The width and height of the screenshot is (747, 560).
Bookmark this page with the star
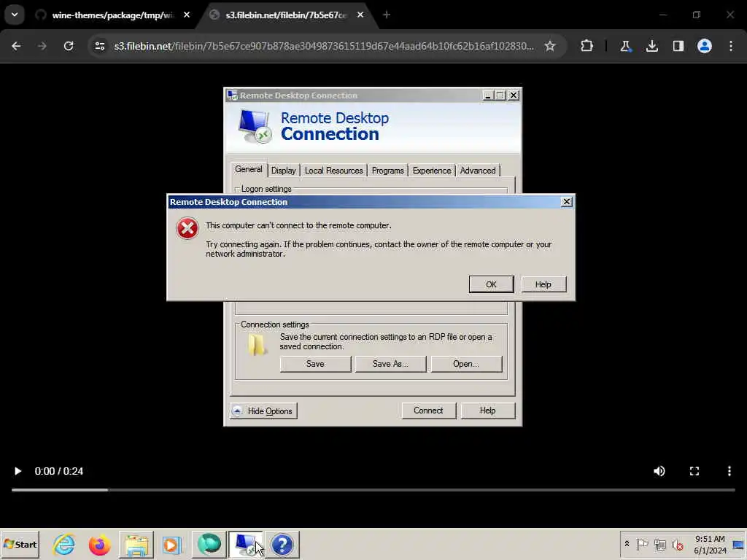(550, 46)
